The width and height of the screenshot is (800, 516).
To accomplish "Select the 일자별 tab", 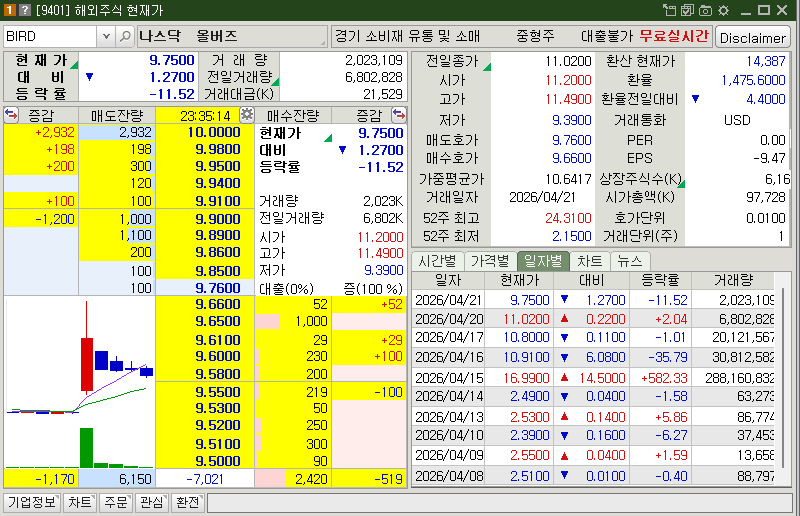I will point(543,261).
